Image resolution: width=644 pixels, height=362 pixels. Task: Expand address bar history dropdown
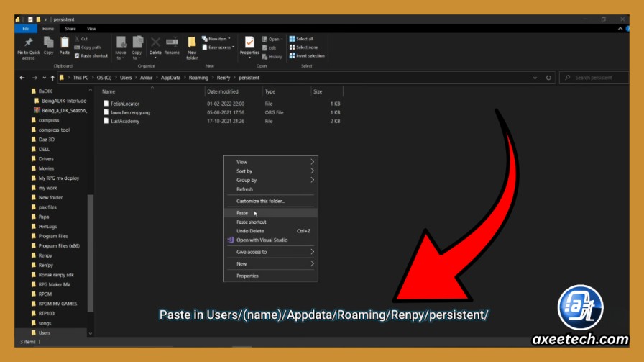(535, 78)
